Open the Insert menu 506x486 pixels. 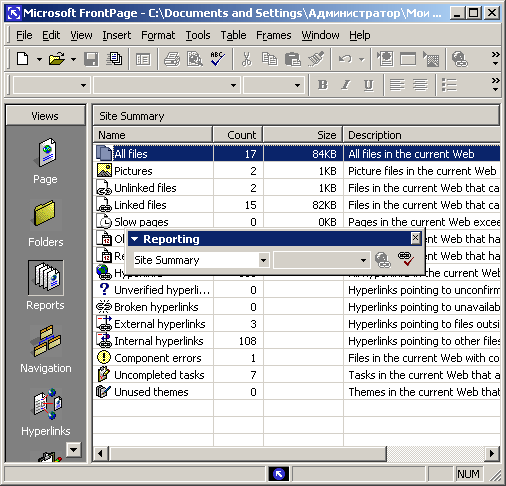(x=116, y=35)
